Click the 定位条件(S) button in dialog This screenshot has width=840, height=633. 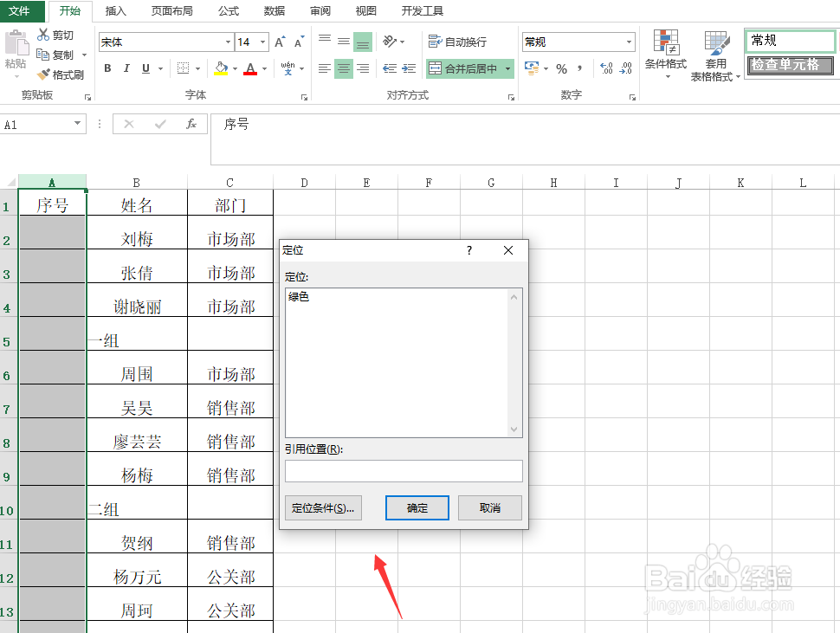click(x=323, y=508)
